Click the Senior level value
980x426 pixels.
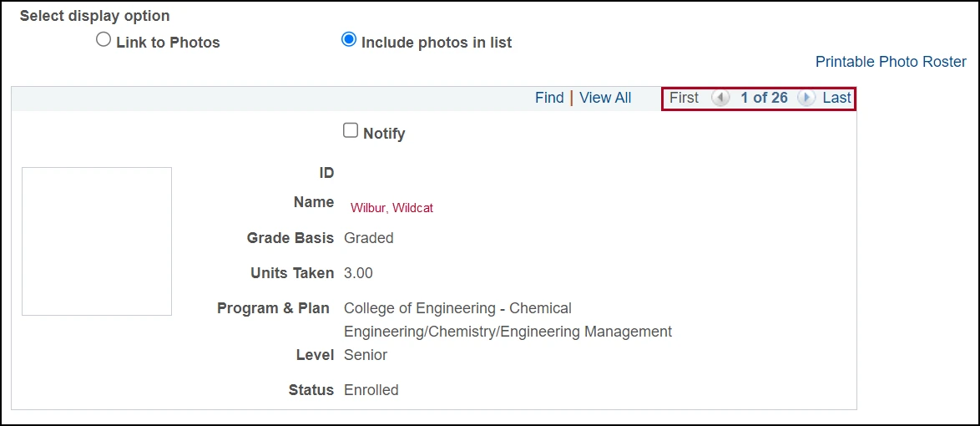[x=366, y=355]
